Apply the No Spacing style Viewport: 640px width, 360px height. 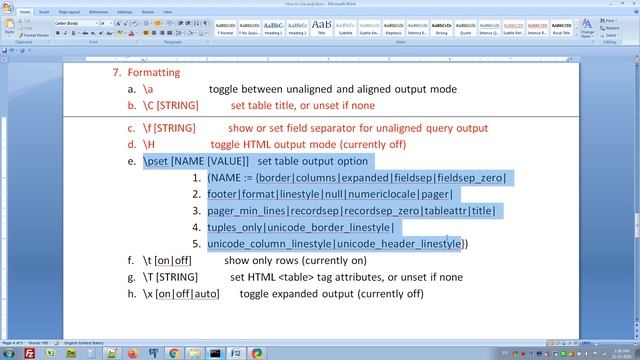click(x=249, y=28)
